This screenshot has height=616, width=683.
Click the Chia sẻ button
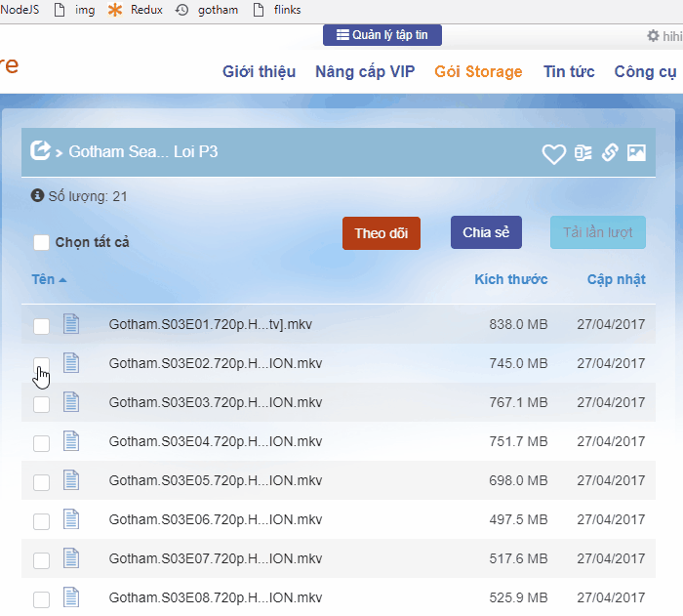486,232
